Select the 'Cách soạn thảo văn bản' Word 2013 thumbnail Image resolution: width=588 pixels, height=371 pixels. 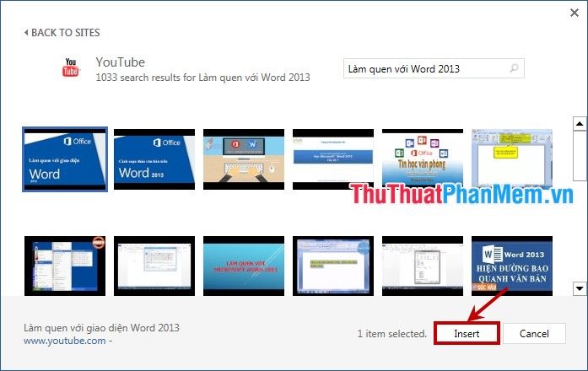154,159
